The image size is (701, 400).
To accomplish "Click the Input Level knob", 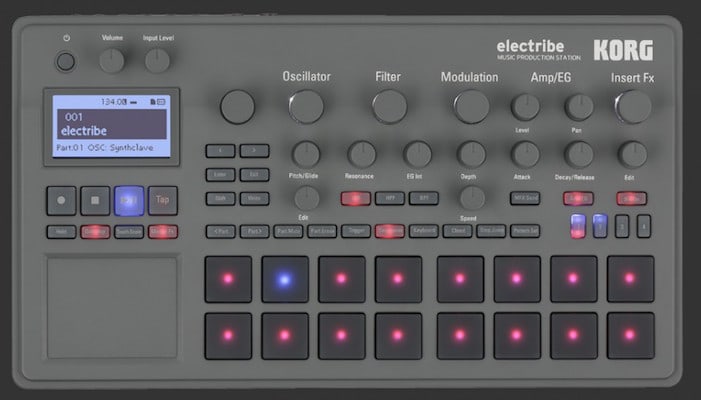I will point(157,61).
